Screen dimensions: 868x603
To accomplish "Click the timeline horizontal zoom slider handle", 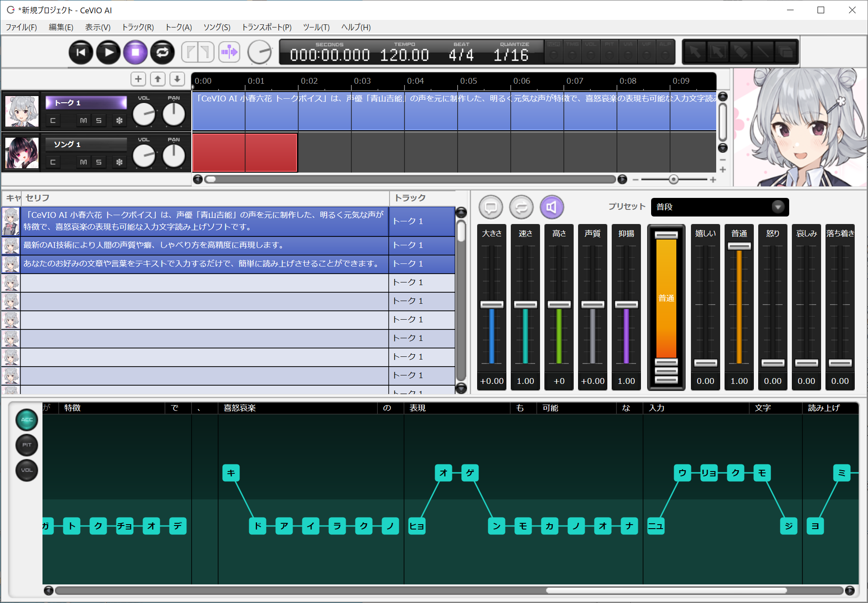I will 673,179.
